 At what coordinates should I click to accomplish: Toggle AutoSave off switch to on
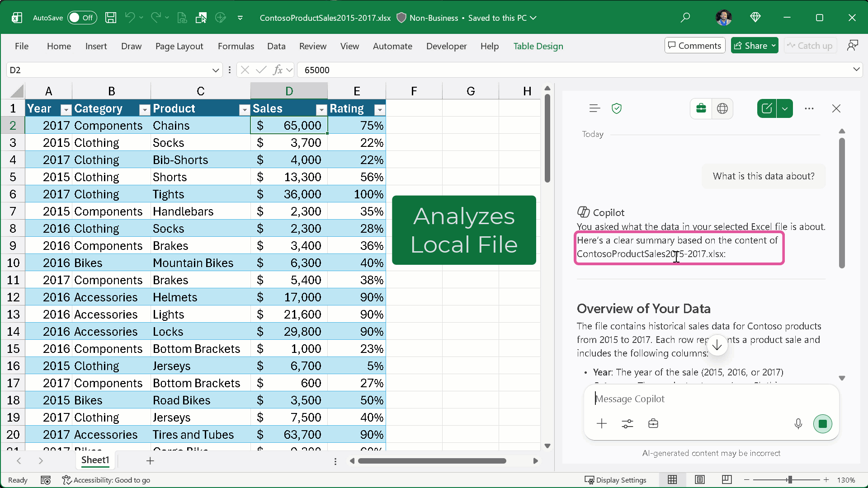[81, 18]
